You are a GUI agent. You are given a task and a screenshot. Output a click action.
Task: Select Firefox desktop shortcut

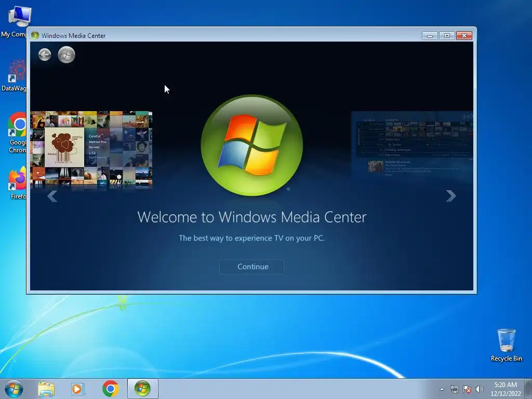pyautogui.click(x=17, y=183)
